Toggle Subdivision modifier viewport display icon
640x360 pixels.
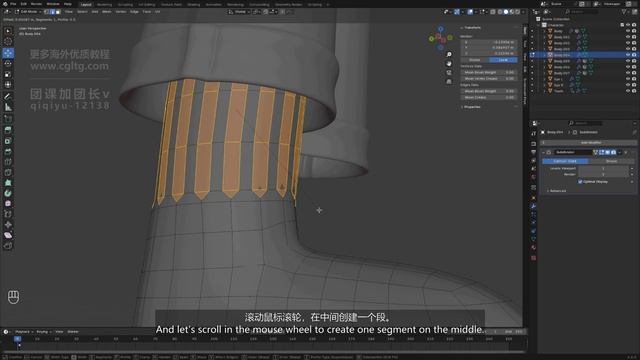point(607,152)
